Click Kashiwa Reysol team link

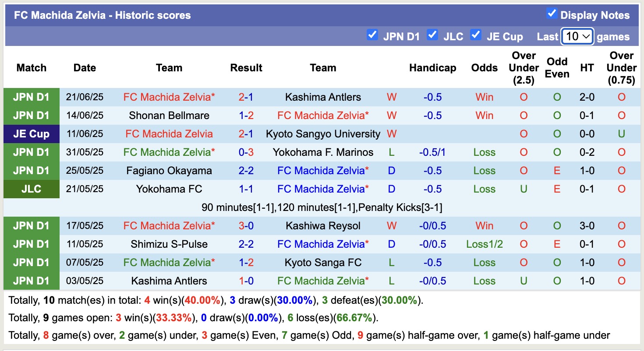(x=323, y=226)
